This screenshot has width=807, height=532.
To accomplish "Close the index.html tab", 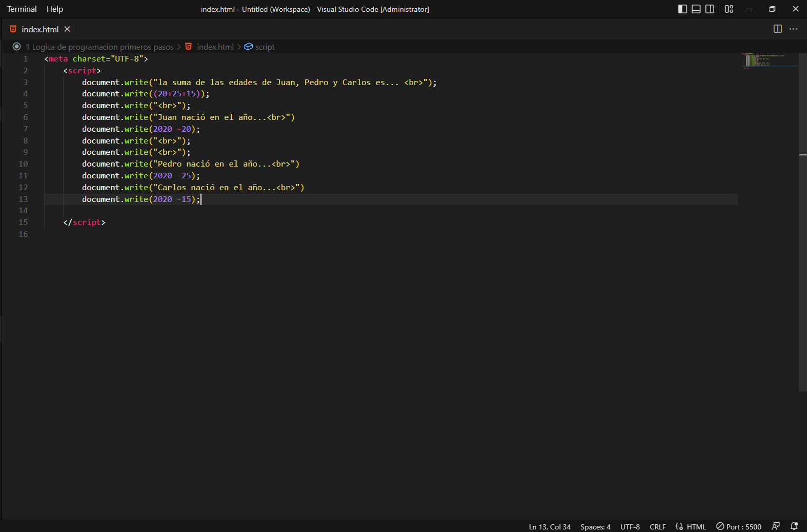I will pos(67,29).
